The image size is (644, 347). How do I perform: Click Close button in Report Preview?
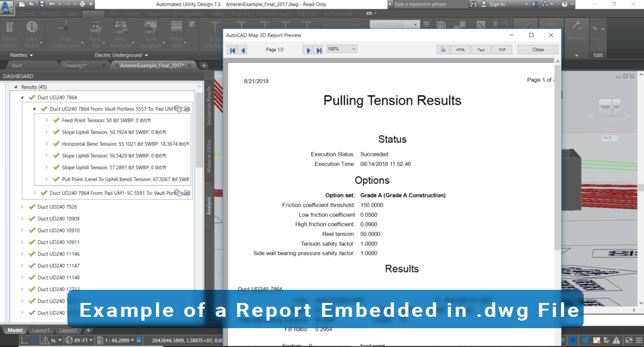tap(538, 50)
